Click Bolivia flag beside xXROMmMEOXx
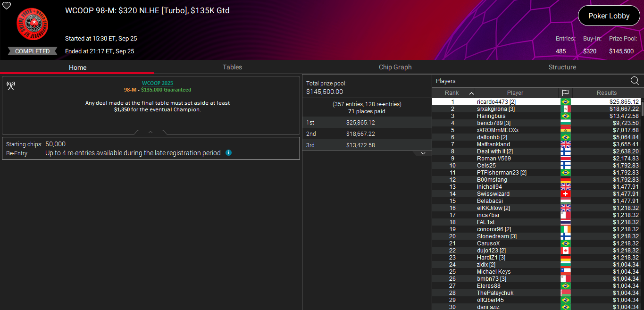The width and height of the screenshot is (644, 310). pos(565,130)
